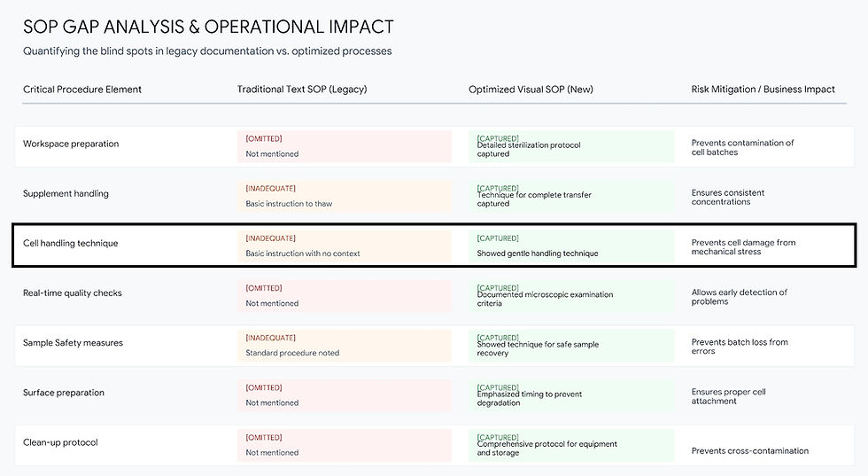Select the 'Supplement handling' row label
Viewport: 868px width, 476px height.
pyautogui.click(x=66, y=193)
